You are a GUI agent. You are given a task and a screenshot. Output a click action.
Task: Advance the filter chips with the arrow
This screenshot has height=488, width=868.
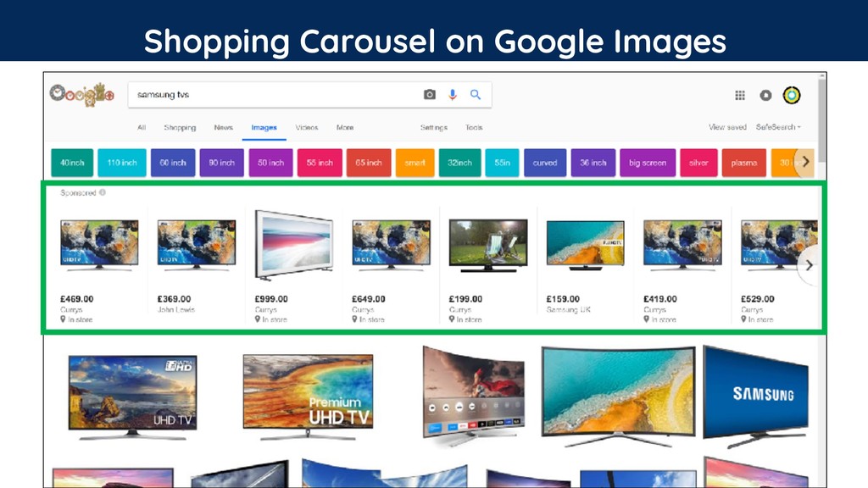point(805,162)
